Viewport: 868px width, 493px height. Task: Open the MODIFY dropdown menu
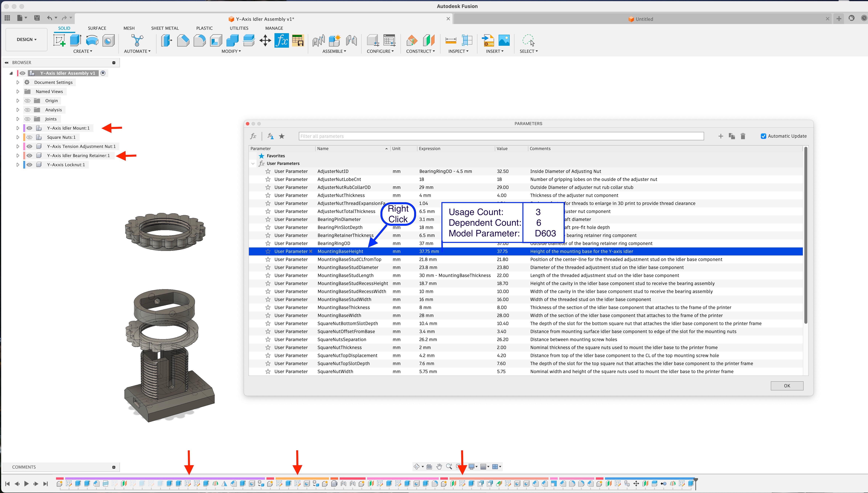[x=231, y=51]
